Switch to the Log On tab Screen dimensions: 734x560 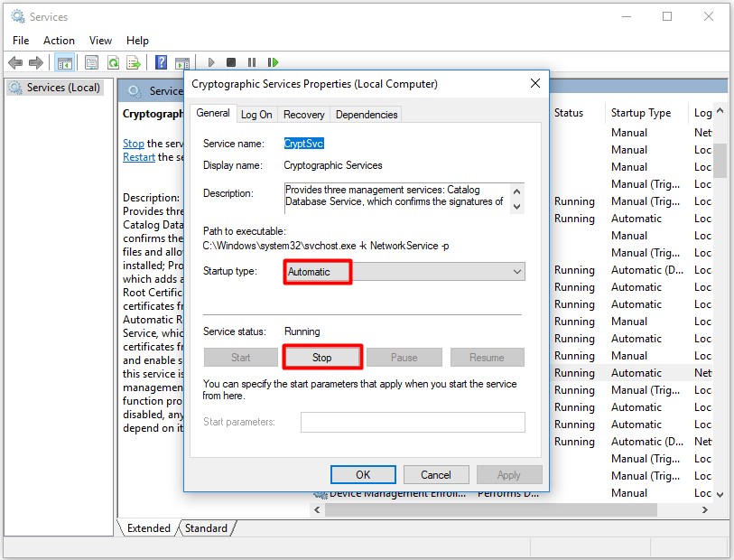[256, 114]
